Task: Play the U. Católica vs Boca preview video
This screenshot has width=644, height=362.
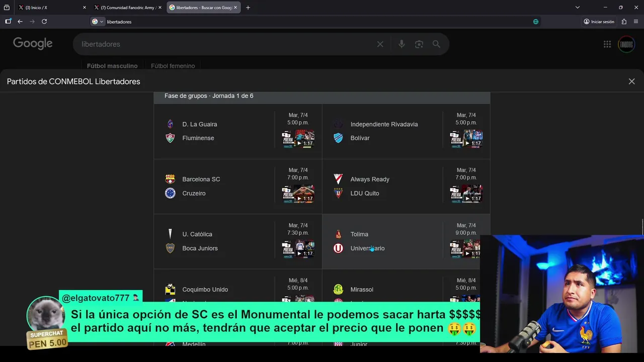Action: tap(298, 249)
